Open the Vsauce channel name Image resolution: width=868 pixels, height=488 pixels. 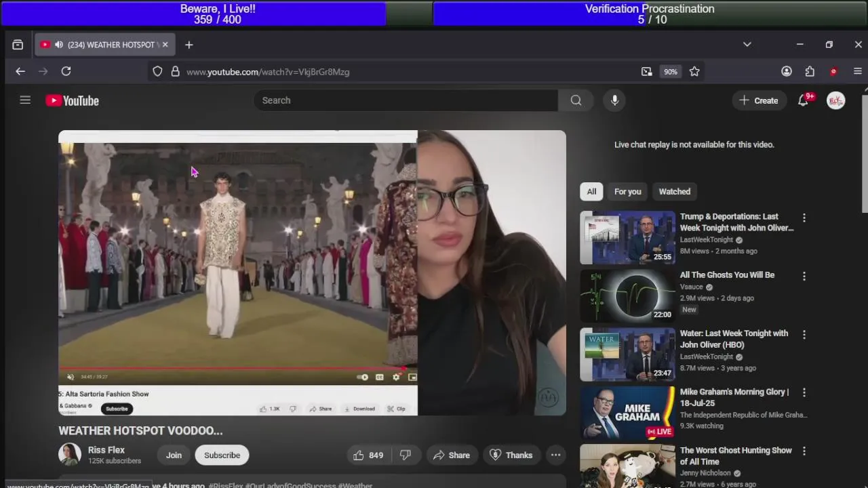(x=692, y=287)
